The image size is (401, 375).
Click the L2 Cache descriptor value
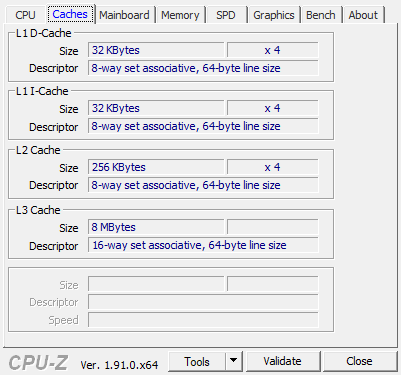pyautogui.click(x=203, y=185)
